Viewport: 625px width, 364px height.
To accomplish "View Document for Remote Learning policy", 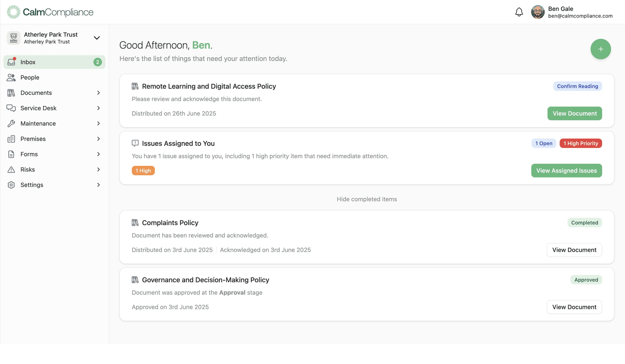I will point(574,113).
